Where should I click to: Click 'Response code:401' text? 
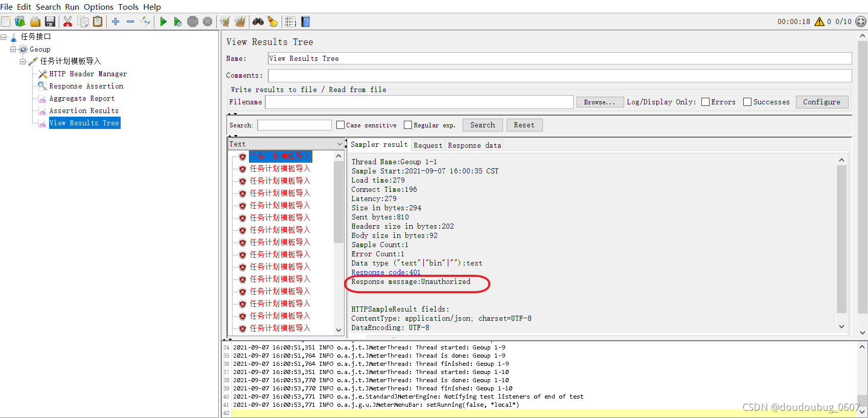386,272
